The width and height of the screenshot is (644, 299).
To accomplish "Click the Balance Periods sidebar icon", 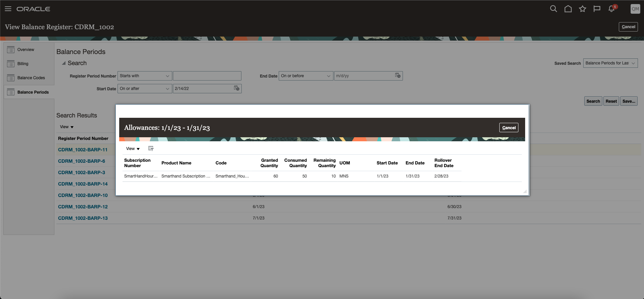I will click(11, 92).
